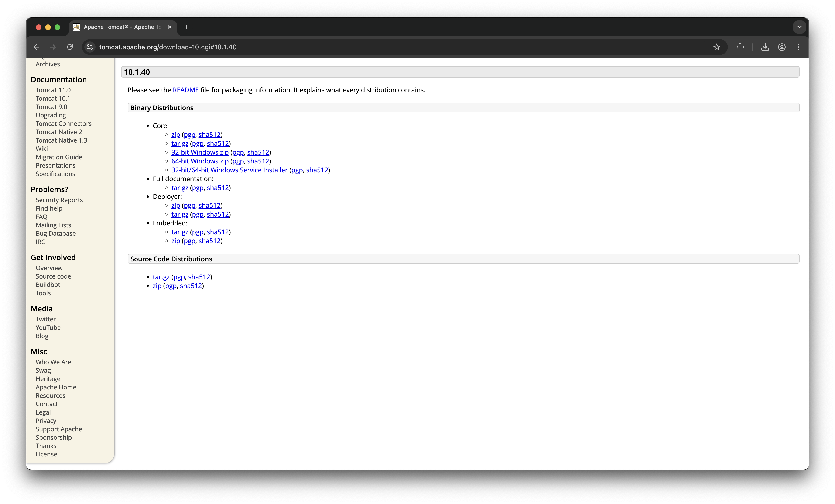Viewport: 835px width, 504px height.
Task: Open pgp signature for source code zip
Action: pos(171,286)
